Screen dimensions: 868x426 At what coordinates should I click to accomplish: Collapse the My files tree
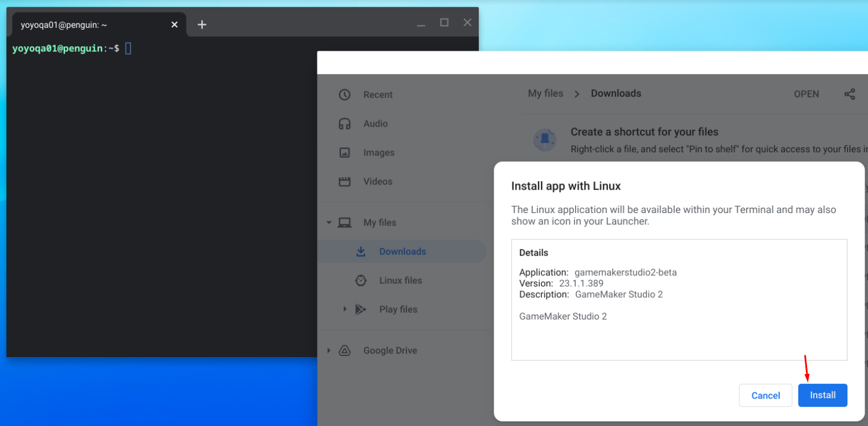329,223
